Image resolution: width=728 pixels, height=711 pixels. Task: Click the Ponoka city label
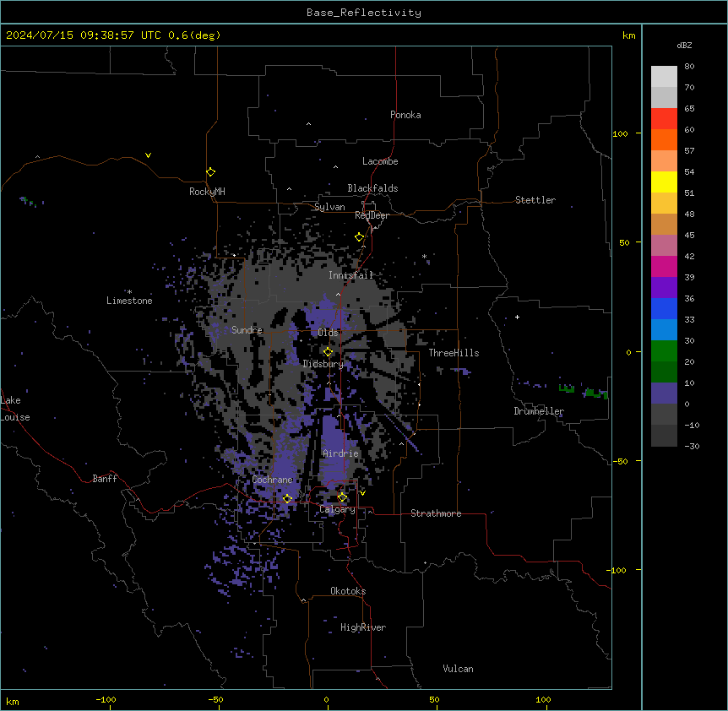(x=405, y=115)
